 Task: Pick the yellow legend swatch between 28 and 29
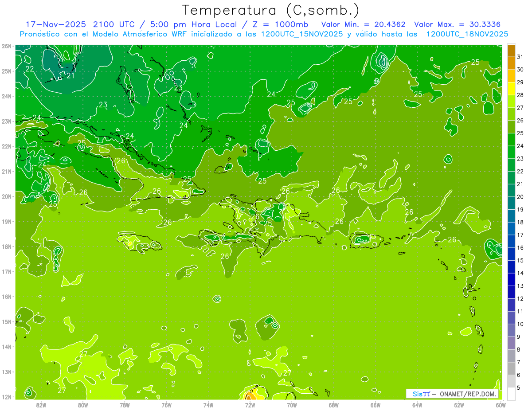[511, 89]
